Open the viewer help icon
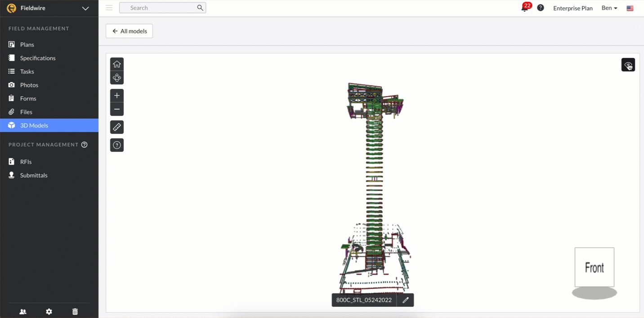This screenshot has height=318, width=644. pos(117,145)
